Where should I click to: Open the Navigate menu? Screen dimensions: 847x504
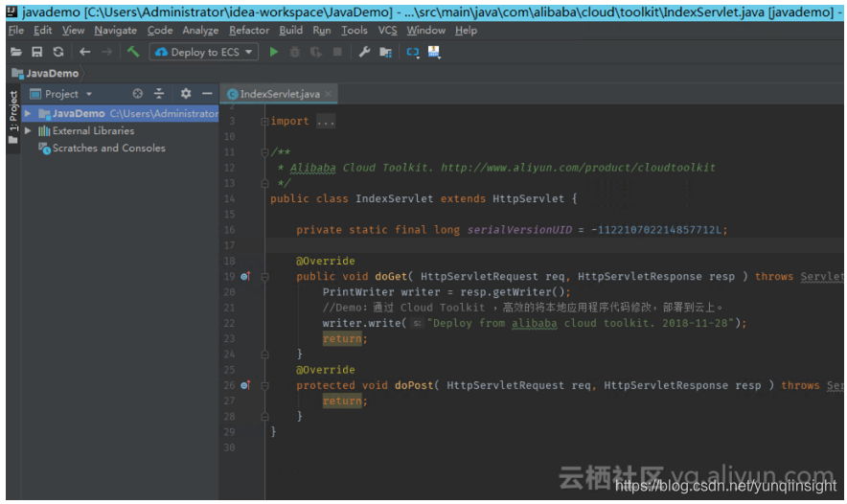click(116, 31)
